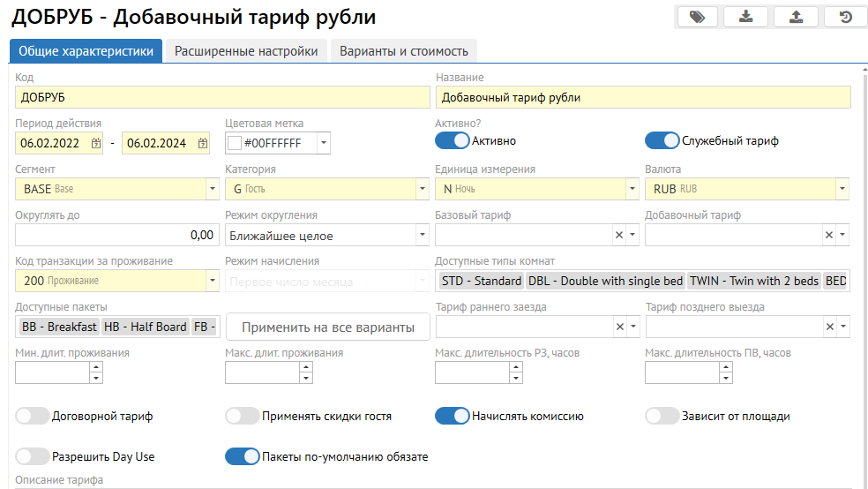Toggle the Активно switch off

(452, 140)
